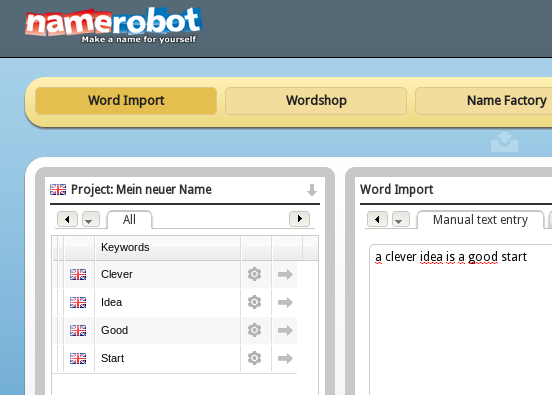Open tab dropdown in Project panel

tap(91, 219)
